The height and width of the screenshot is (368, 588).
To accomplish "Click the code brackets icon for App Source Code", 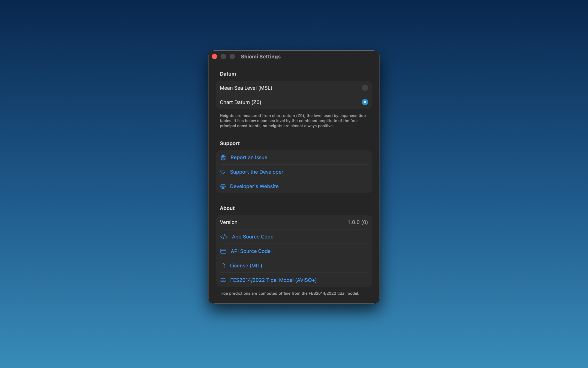I will 224,237.
